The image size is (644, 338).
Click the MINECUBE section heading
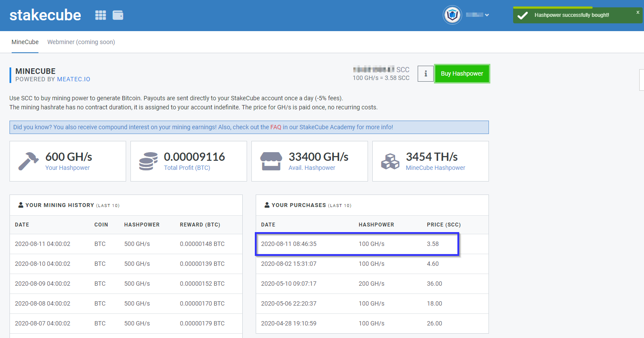click(35, 71)
